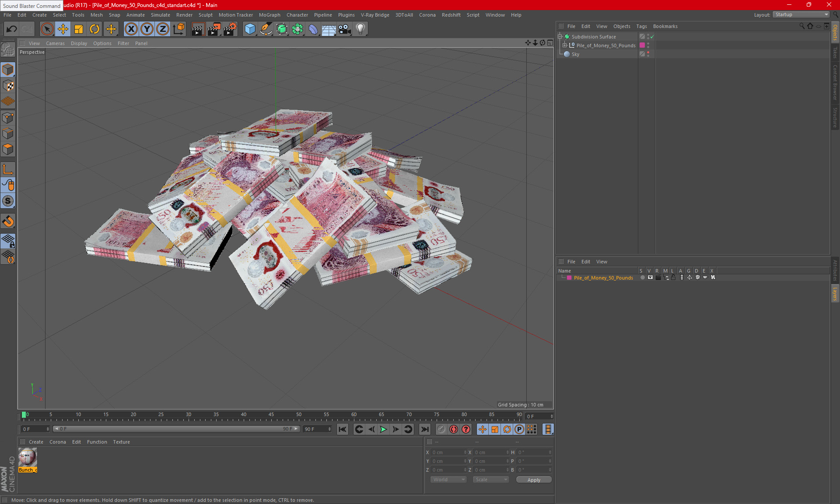This screenshot has width=840, height=504.
Task: Activate the Move tool in toolbar
Action: pyautogui.click(x=63, y=29)
